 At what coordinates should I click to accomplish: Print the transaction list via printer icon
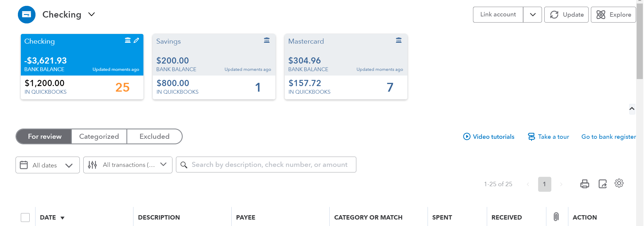tap(584, 184)
